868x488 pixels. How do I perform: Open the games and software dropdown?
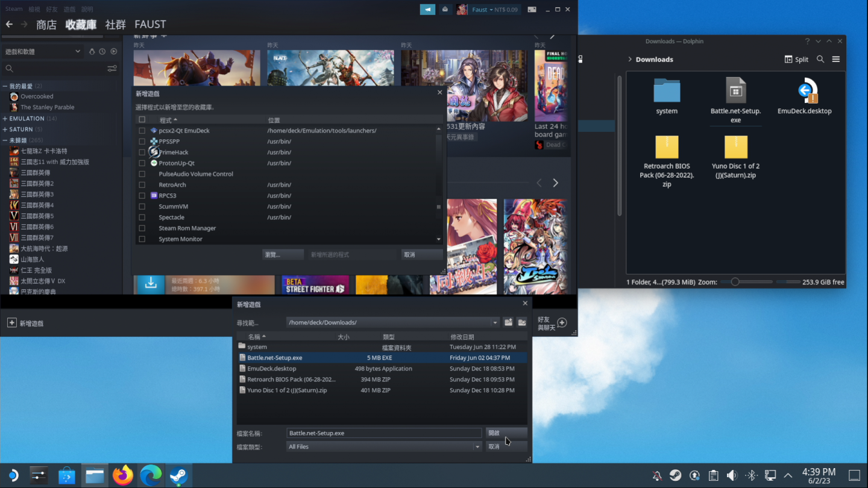42,52
